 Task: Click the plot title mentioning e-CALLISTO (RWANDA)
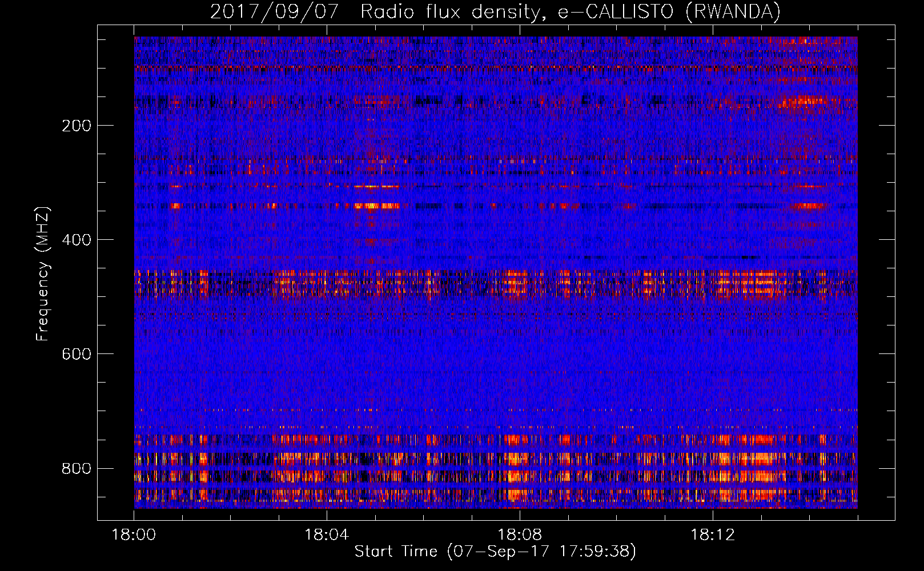click(495, 11)
